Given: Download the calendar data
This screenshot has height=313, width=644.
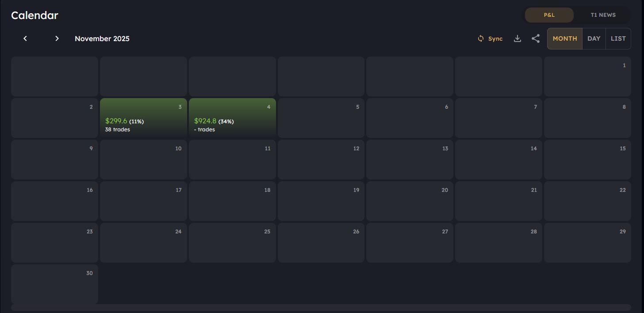Looking at the screenshot, I should coord(517,38).
